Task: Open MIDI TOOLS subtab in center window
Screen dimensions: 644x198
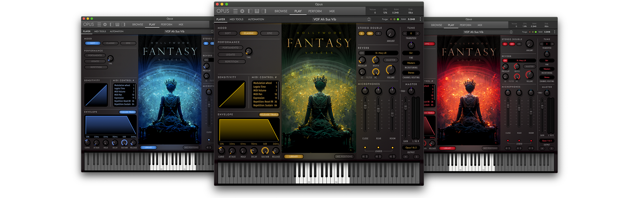Action: point(236,19)
